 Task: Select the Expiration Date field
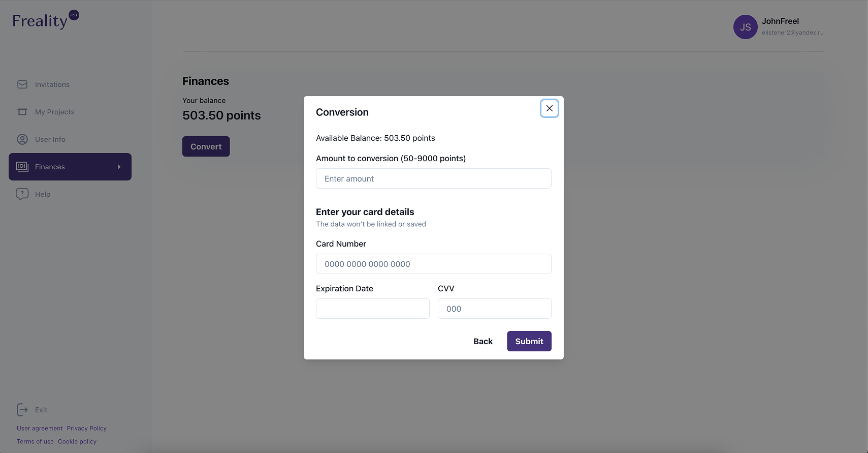(x=372, y=309)
